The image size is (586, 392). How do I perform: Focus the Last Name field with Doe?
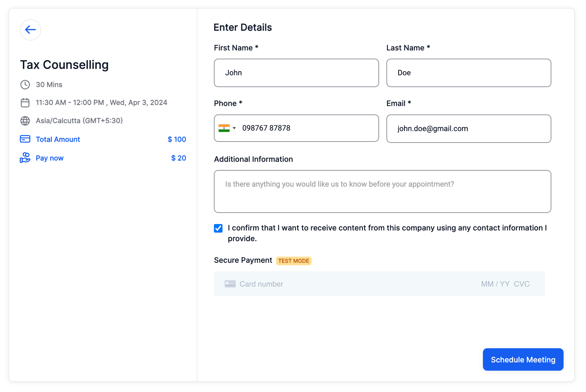point(469,73)
